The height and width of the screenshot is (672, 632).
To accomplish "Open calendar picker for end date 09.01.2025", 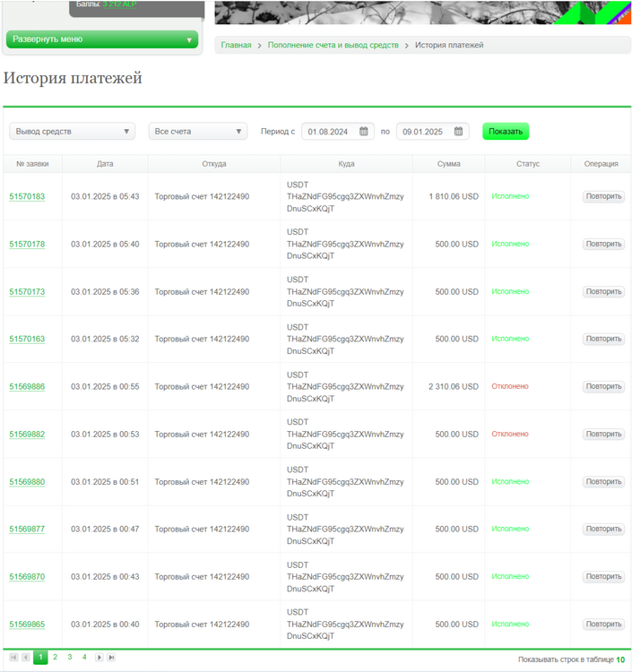I will click(458, 131).
